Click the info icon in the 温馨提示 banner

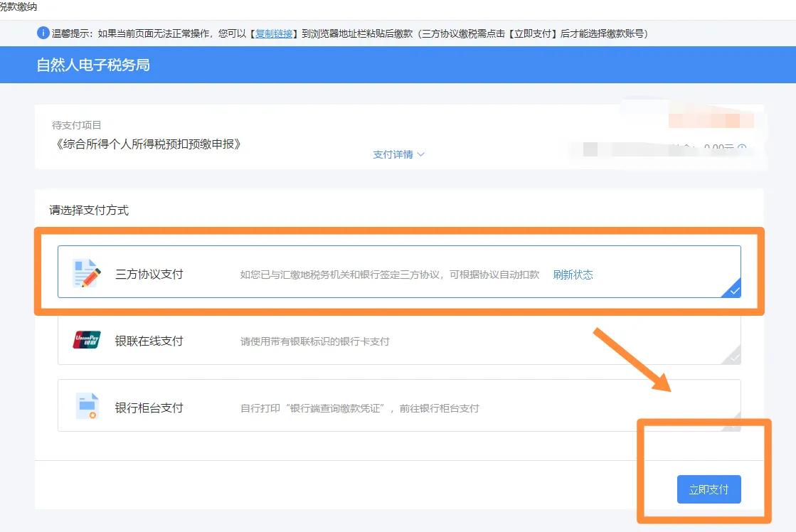click(x=44, y=33)
